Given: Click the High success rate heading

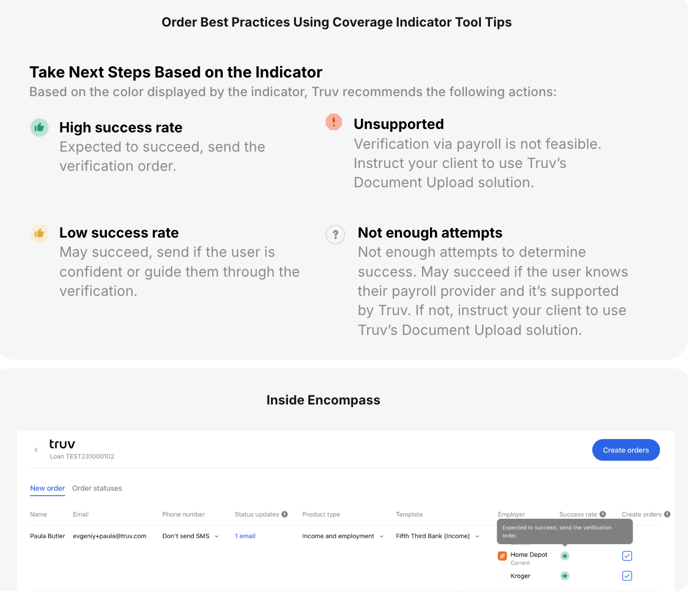Looking at the screenshot, I should (121, 128).
